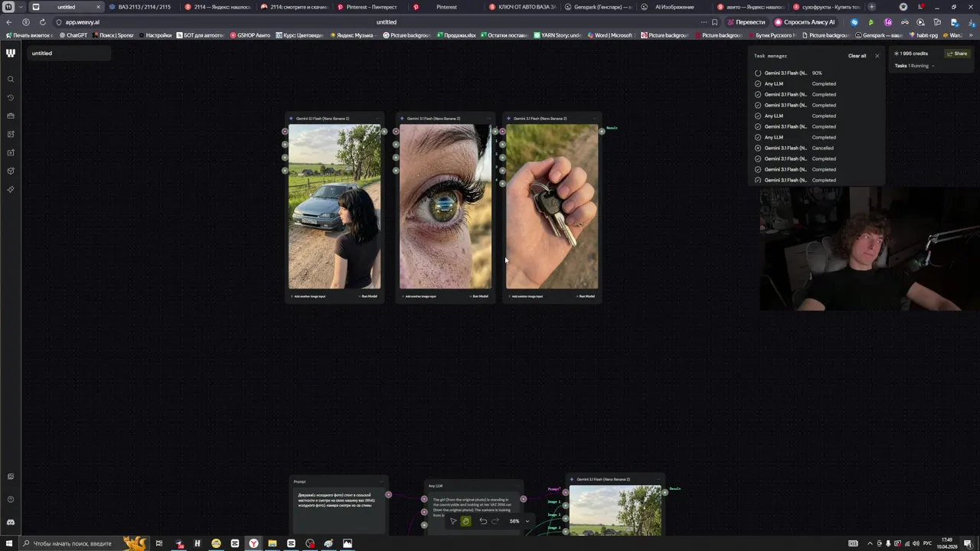Switch to Pinterest – Пинтерест tab
Screen dimensions: 980x551
coord(370,7)
